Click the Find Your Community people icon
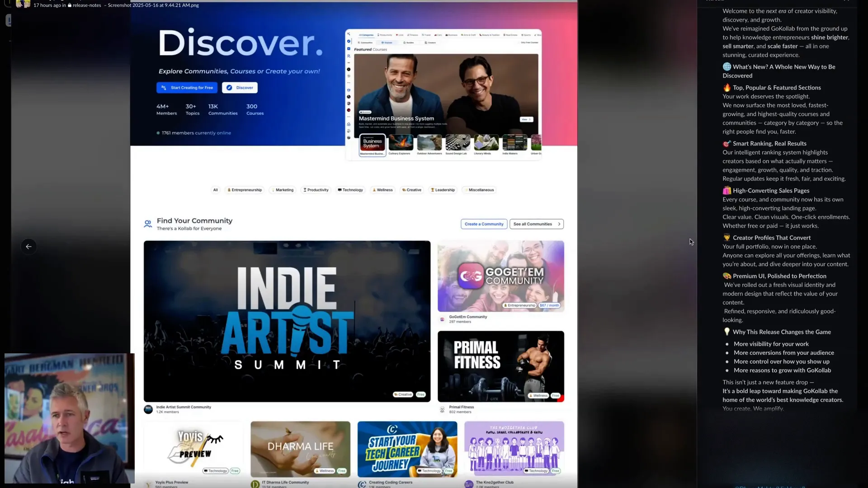Viewport: 868px width, 488px height. click(148, 224)
